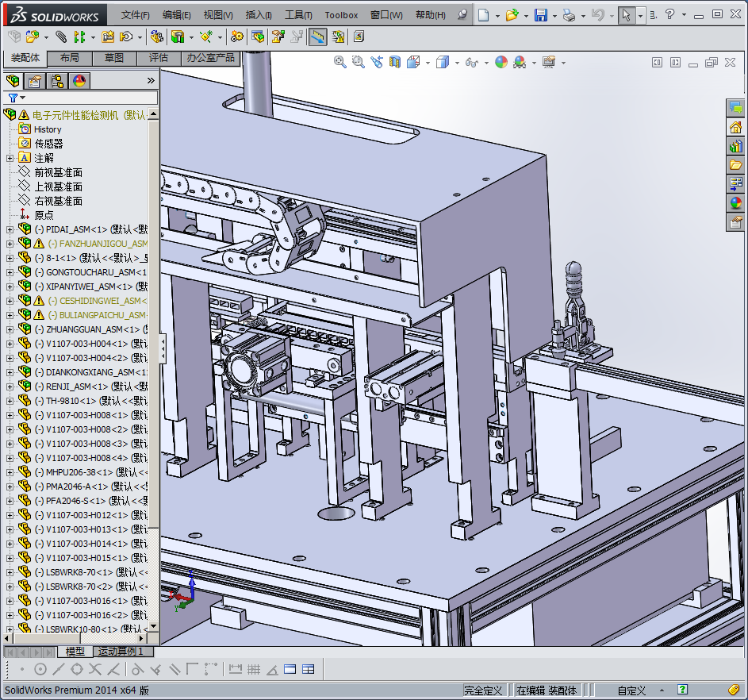The image size is (748, 700).
Task: Open the ConfigurationManager tab icon
Action: coord(57,80)
